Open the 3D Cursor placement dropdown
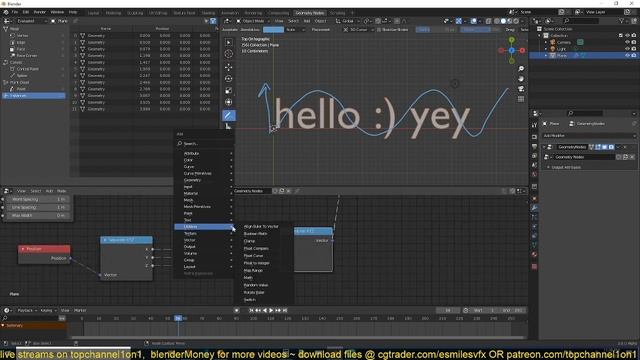 click(358, 30)
